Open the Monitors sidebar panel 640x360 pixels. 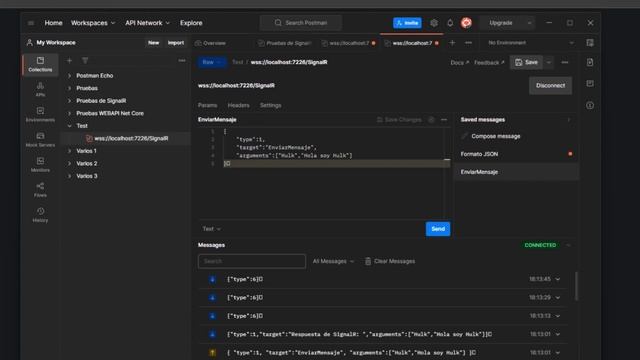click(x=40, y=164)
